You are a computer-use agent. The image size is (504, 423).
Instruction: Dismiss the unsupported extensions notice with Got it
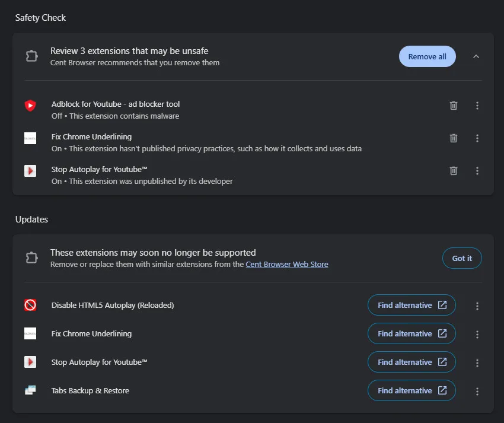462,258
